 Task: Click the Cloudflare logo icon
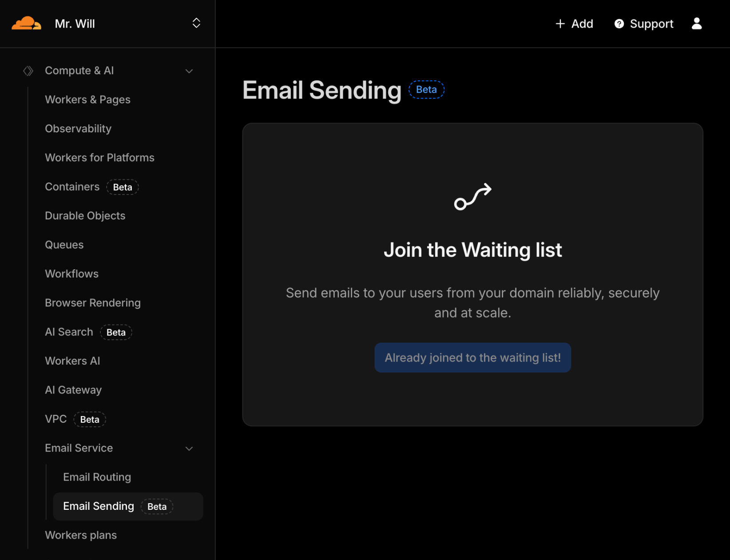coord(26,24)
